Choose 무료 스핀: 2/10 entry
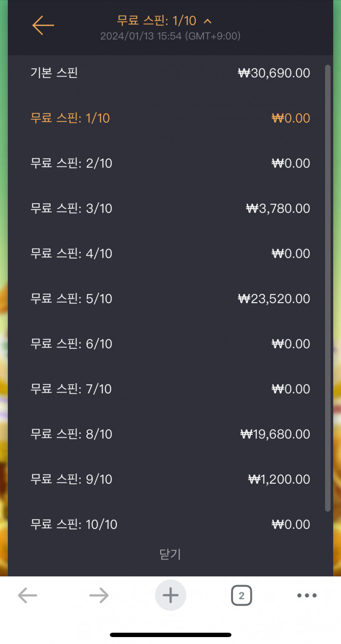Viewport: 341px width, 644px height. [x=170, y=163]
